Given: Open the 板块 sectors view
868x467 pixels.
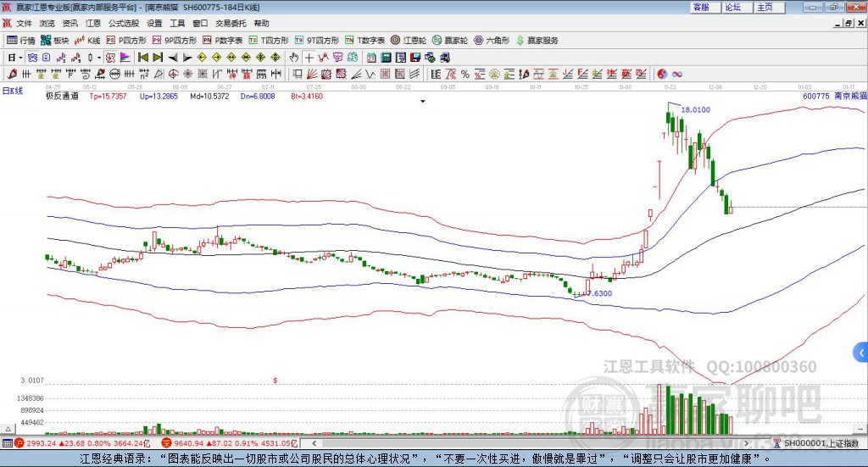Looking at the screenshot, I should 54,41.
